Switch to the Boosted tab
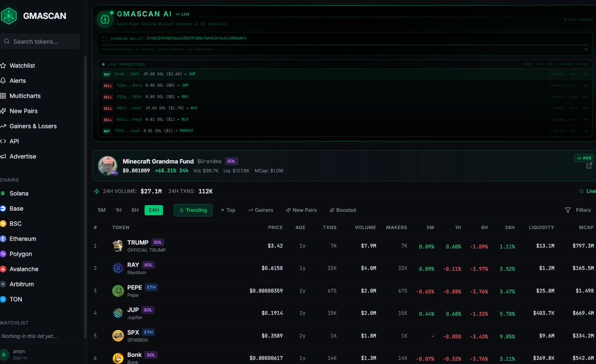The width and height of the screenshot is (596, 364). pos(343,210)
